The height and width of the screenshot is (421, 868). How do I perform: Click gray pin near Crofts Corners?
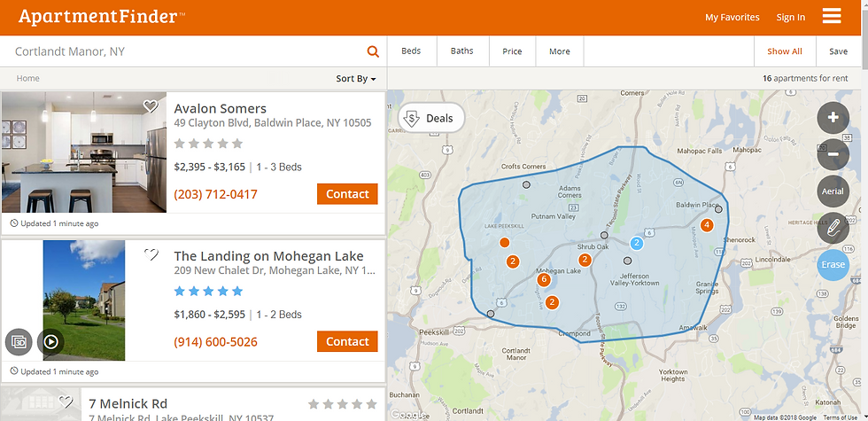pos(526,184)
